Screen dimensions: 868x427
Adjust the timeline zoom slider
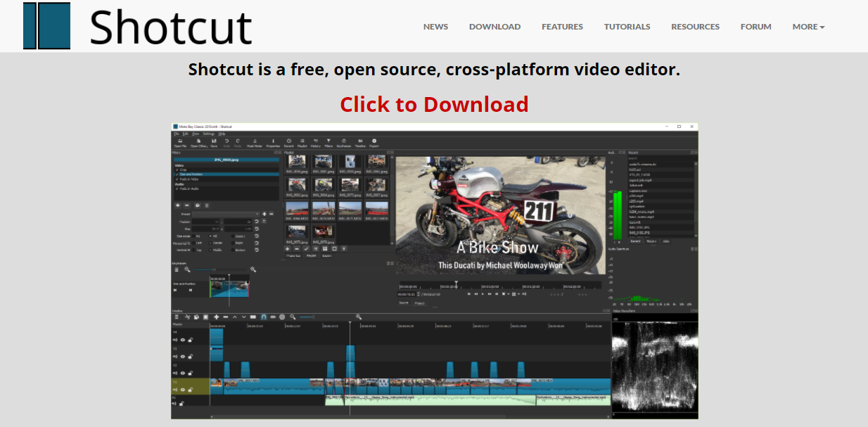pyautogui.click(x=308, y=317)
